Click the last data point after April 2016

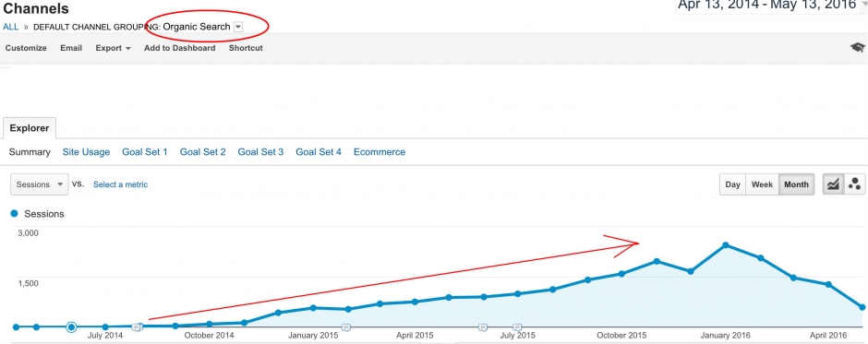(x=862, y=307)
